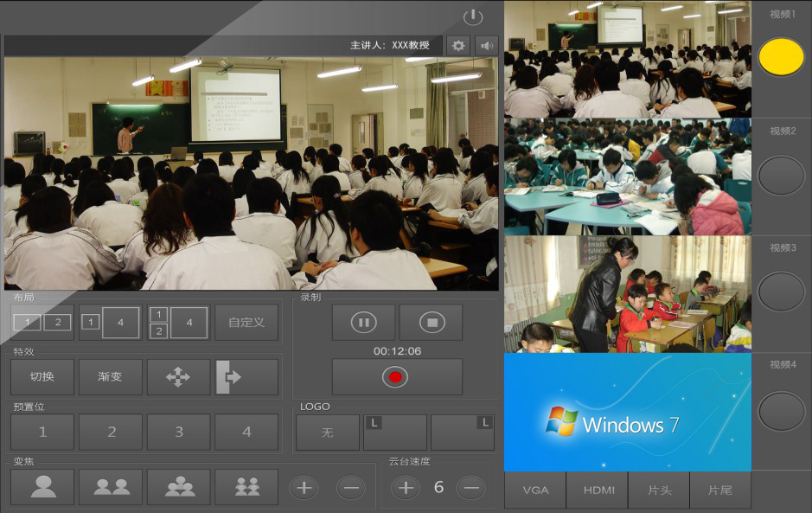Decrease the 云台速度 value with minus
The image size is (812, 513).
coord(470,488)
